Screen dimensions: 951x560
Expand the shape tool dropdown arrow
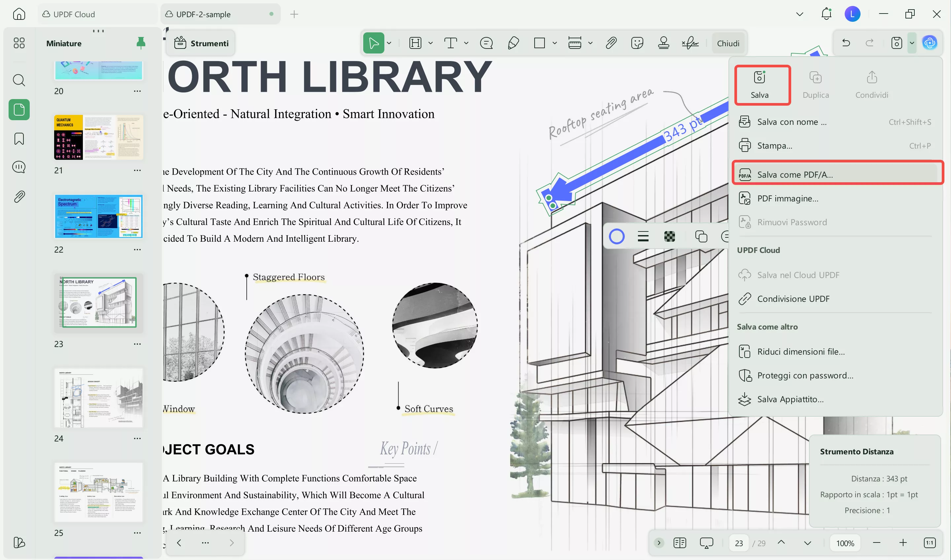click(554, 43)
